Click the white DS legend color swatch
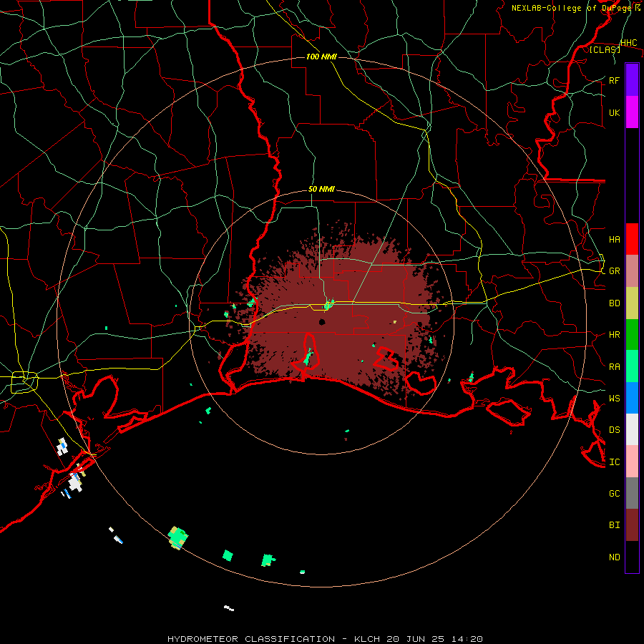644x644 pixels. click(x=632, y=429)
